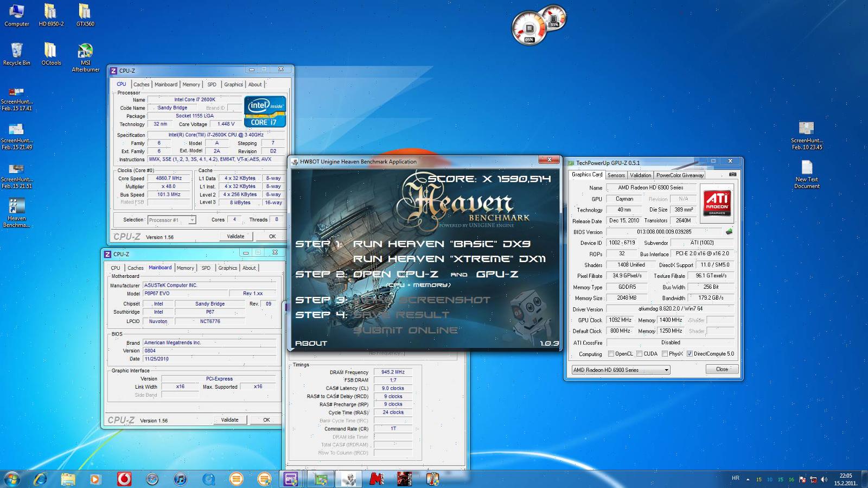Open the GTX560 desktop folder
Viewport: 868px width, 488px height.
(x=85, y=15)
